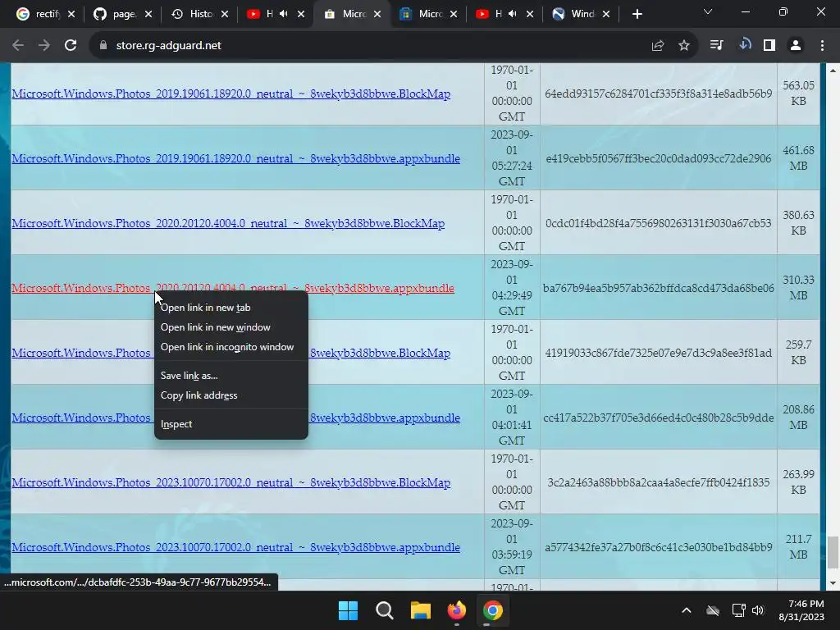Click the size cell '310.33 MB'
This screenshot has width=840, height=630.
[x=798, y=288]
